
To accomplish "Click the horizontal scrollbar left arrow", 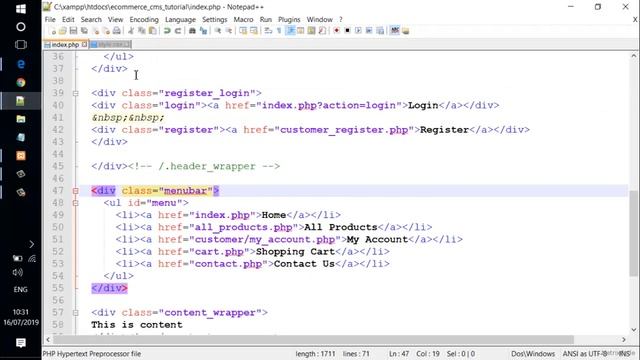I will 48,340.
